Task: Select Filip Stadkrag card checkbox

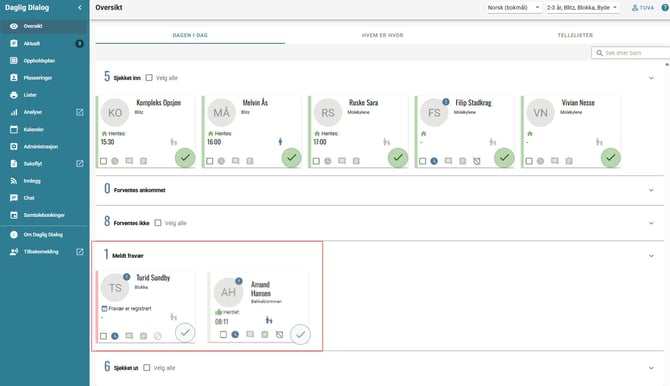Action: click(x=423, y=161)
